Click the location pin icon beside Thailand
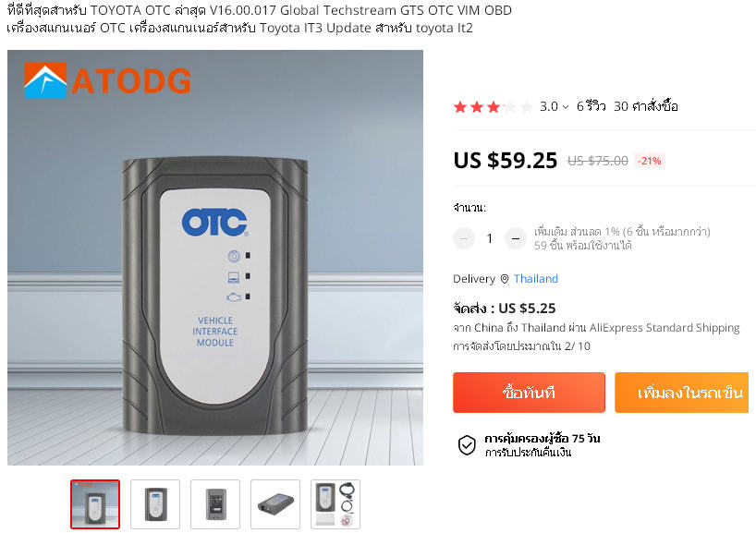 tap(505, 279)
